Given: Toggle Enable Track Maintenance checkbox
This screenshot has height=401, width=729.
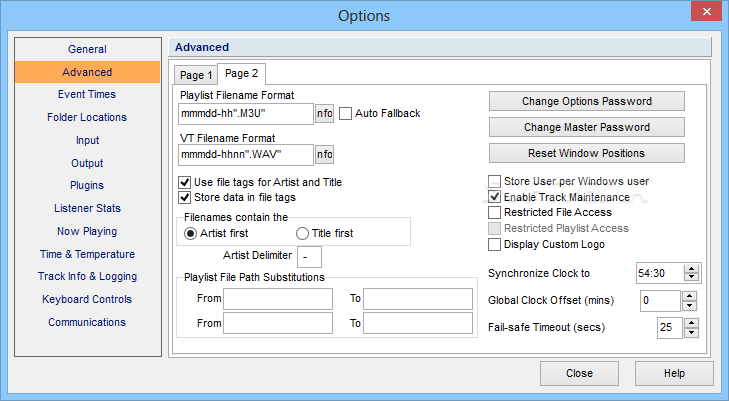Looking at the screenshot, I should tap(494, 197).
